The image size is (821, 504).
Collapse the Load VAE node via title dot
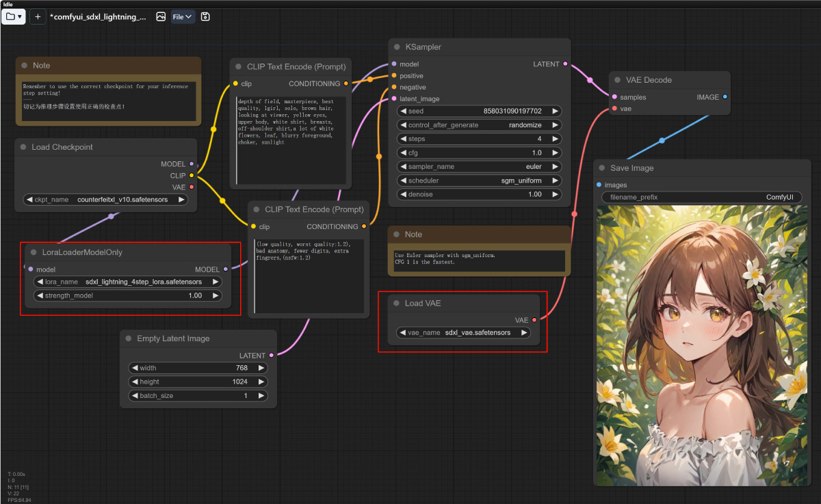click(396, 304)
